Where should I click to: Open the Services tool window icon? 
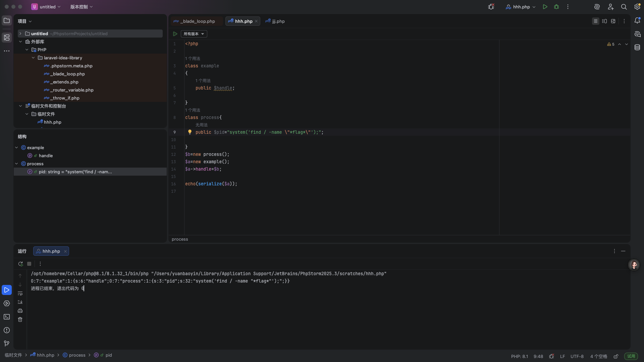7,303
